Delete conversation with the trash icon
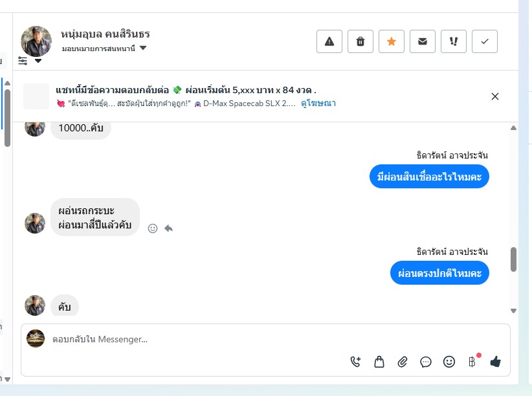532x396 pixels. click(x=360, y=41)
